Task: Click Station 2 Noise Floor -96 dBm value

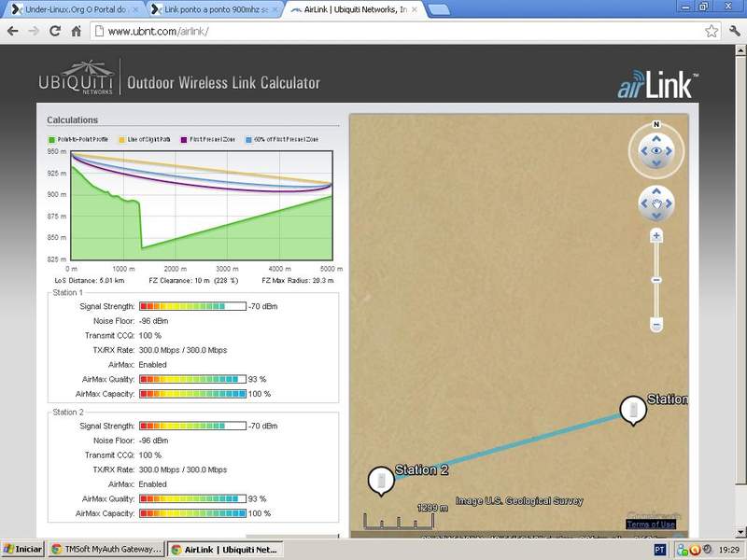Action: 153,441
